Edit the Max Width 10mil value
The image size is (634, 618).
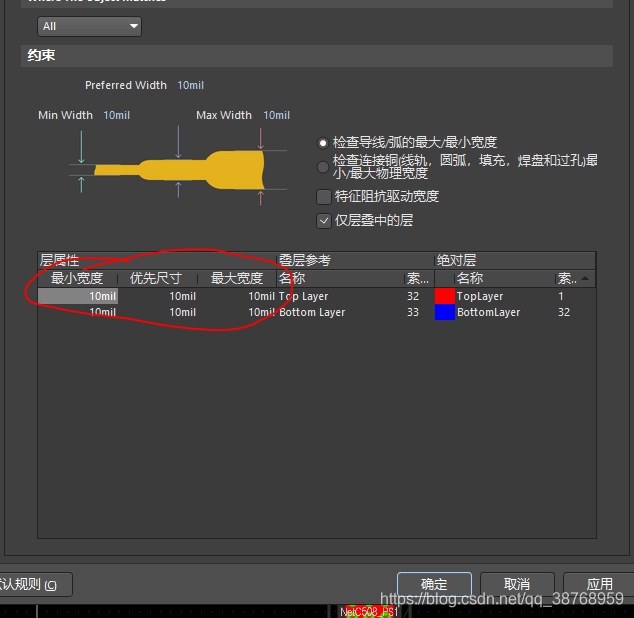pyautogui.click(x=277, y=115)
